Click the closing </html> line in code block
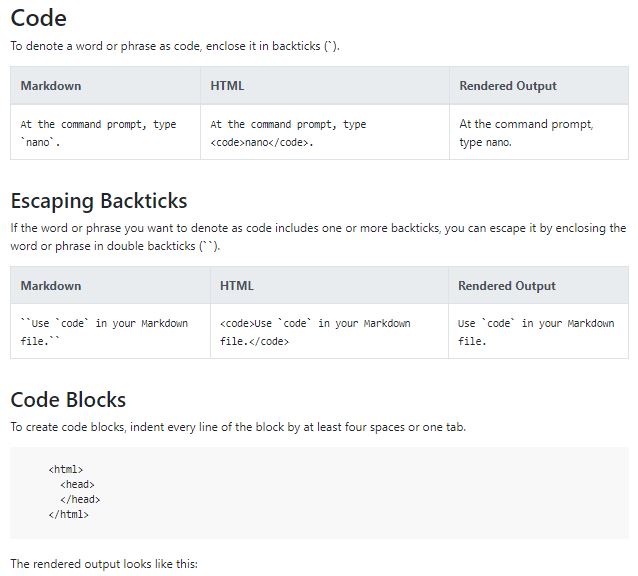 click(69, 514)
